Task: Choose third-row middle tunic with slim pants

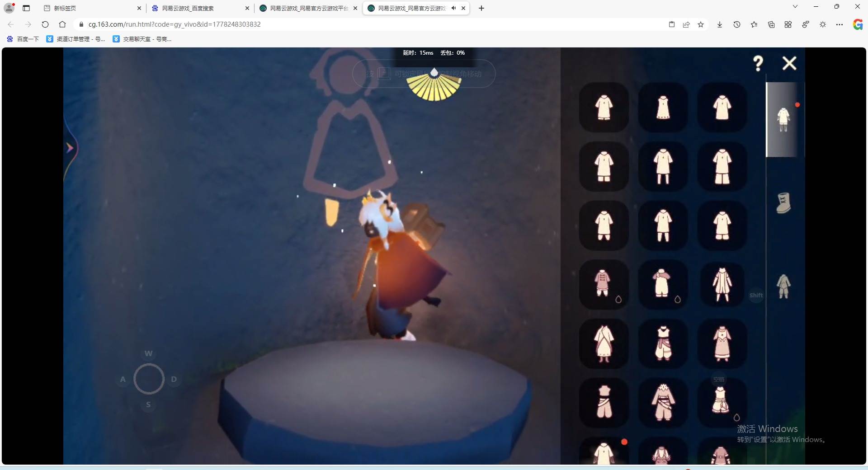Action: pyautogui.click(x=663, y=225)
